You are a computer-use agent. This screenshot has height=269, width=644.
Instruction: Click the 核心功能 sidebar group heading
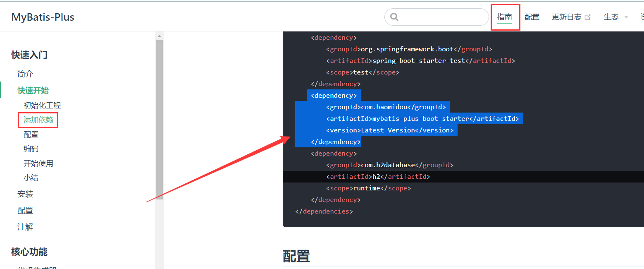pos(29,252)
